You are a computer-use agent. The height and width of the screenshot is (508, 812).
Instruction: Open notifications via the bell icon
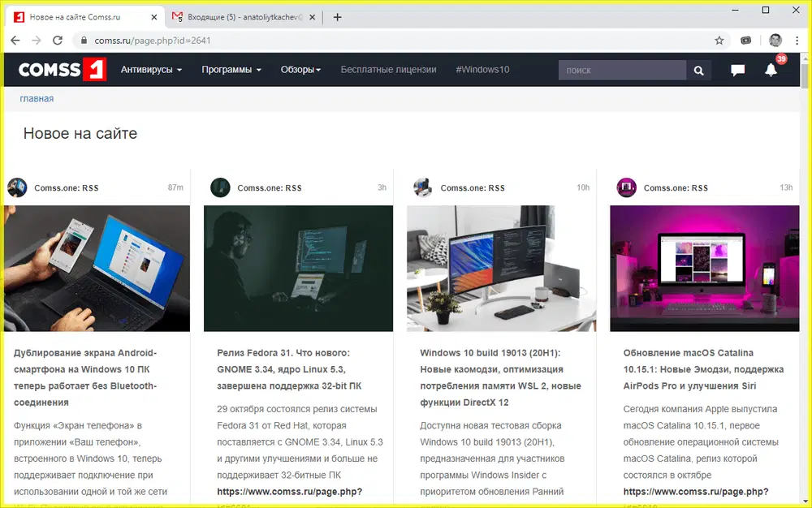771,70
